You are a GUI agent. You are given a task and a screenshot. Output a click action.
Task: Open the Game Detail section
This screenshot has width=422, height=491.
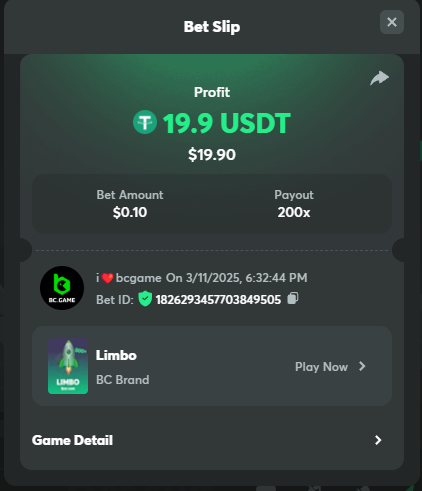click(x=207, y=440)
